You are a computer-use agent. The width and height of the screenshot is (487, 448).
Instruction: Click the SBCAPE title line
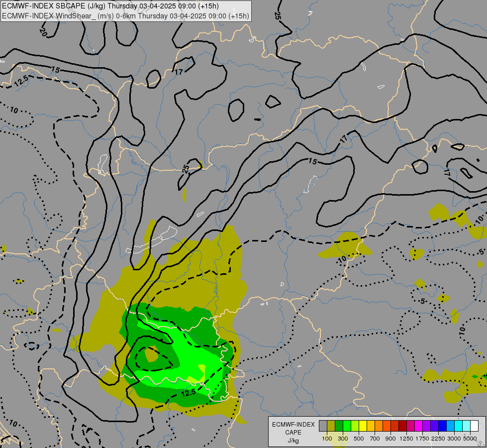tap(110, 6)
